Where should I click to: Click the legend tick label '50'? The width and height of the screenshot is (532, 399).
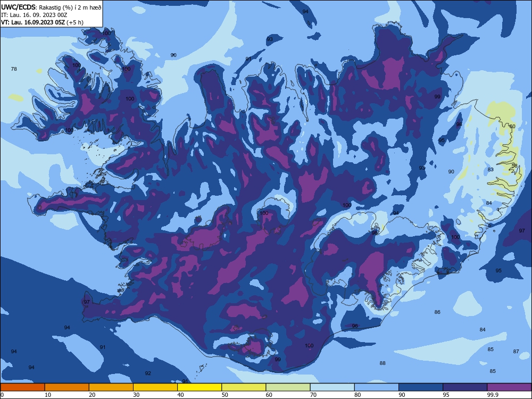click(225, 395)
